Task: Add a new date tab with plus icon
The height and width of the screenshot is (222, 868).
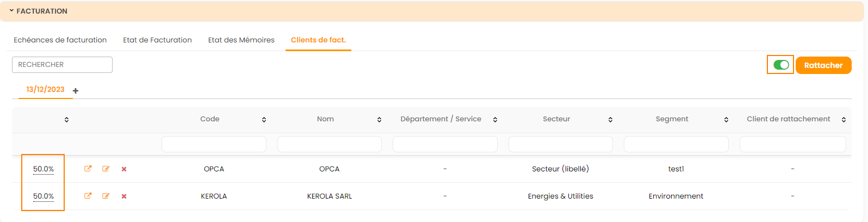Action: click(x=76, y=91)
